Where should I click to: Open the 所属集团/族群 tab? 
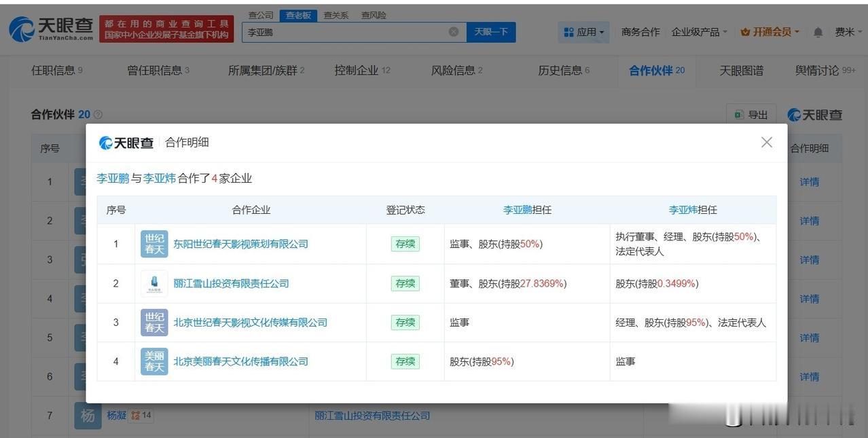pyautogui.click(x=266, y=70)
